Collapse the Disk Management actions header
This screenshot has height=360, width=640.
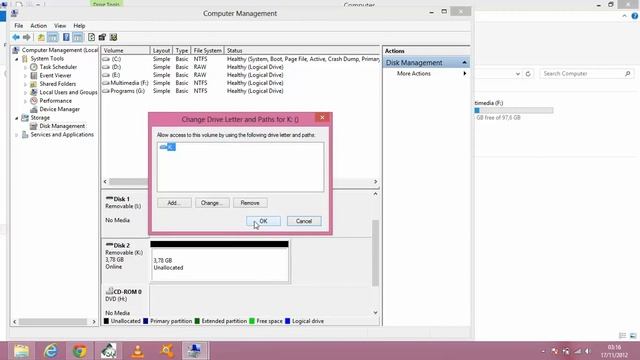coord(464,63)
